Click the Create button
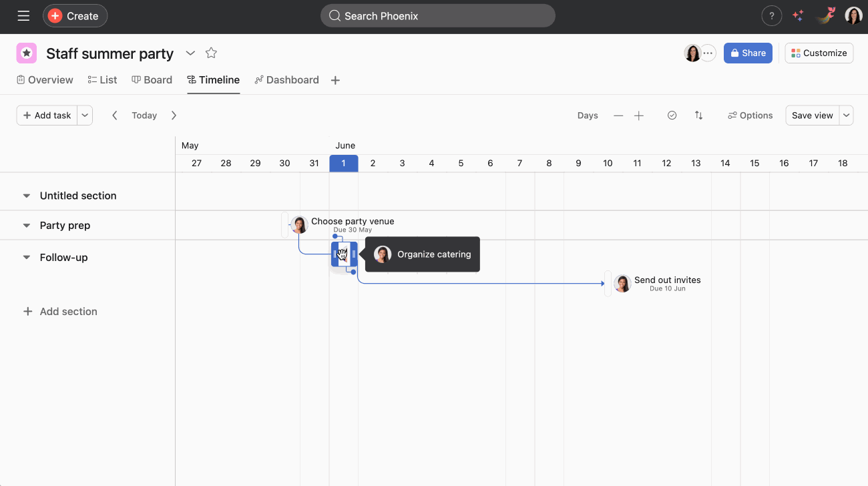868x486 pixels. pos(75,15)
